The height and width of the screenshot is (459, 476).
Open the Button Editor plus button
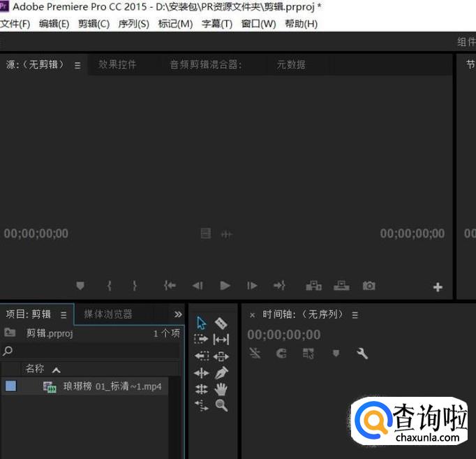pos(438,286)
